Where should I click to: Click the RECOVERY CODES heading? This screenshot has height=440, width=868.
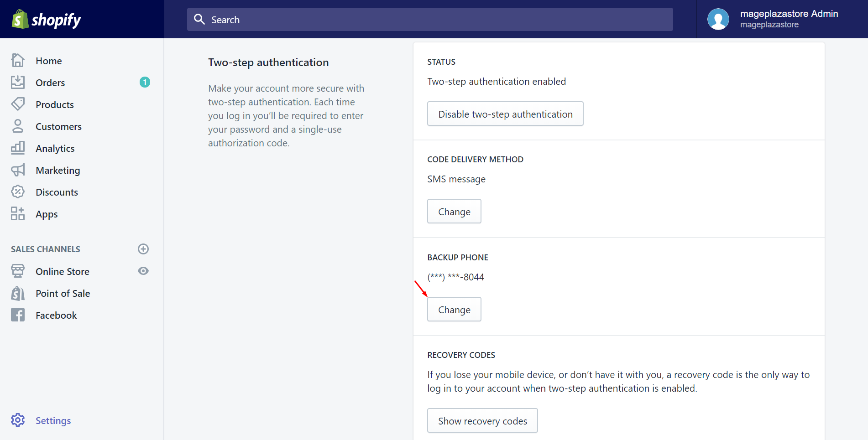click(x=461, y=355)
